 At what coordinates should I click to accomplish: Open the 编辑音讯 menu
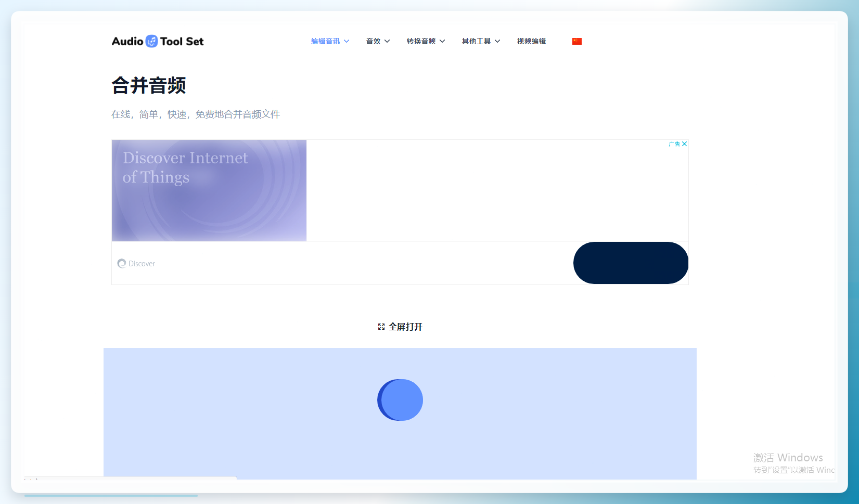(x=325, y=41)
